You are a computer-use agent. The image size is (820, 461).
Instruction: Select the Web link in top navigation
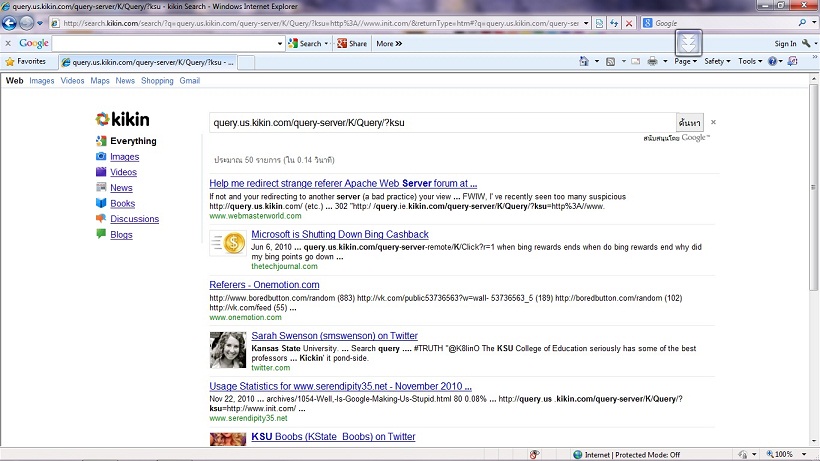tap(14, 80)
